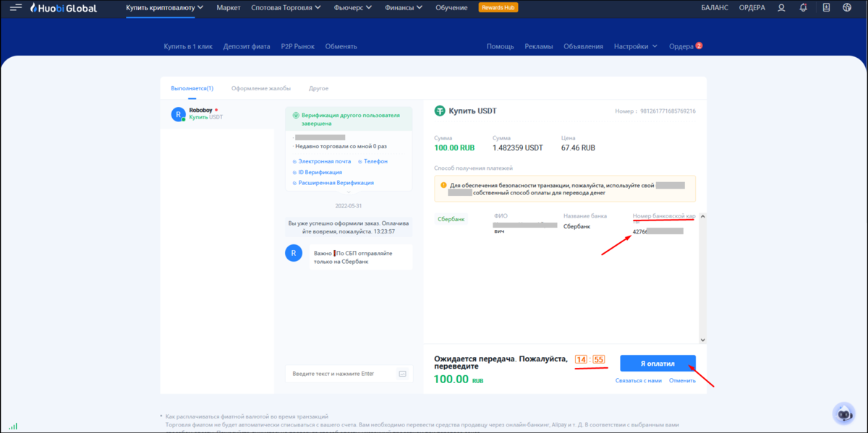Open the user profile icon in header
Image resolution: width=868 pixels, height=433 pixels.
click(781, 8)
